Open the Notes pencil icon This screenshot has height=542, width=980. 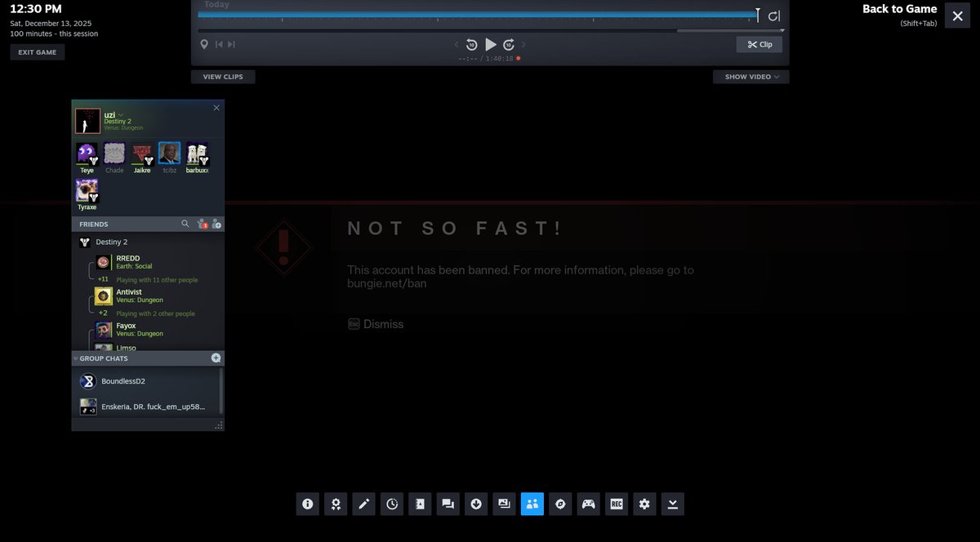pyautogui.click(x=363, y=504)
